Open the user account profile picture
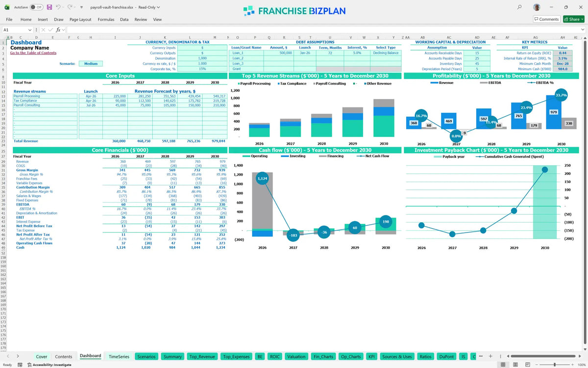This screenshot has width=588, height=368. [x=538, y=7]
